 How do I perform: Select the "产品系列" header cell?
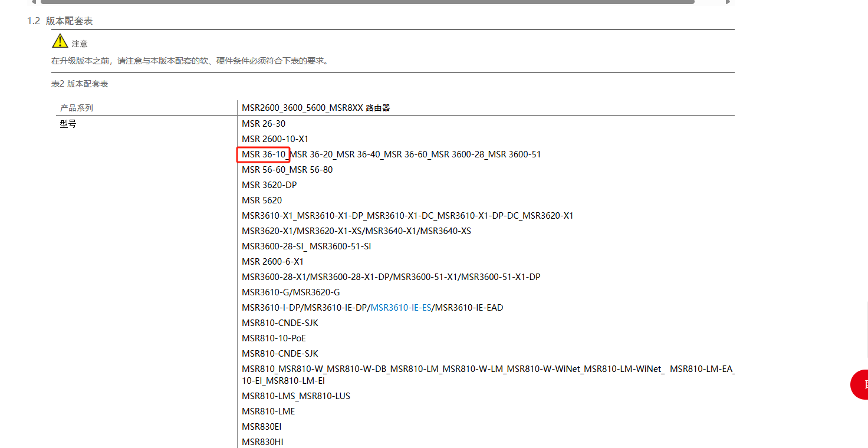point(77,108)
